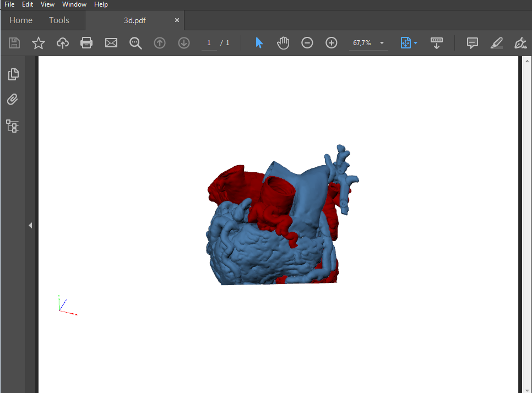This screenshot has width=532, height=393.
Task: Open Model Tree side panel
Action: click(13, 126)
